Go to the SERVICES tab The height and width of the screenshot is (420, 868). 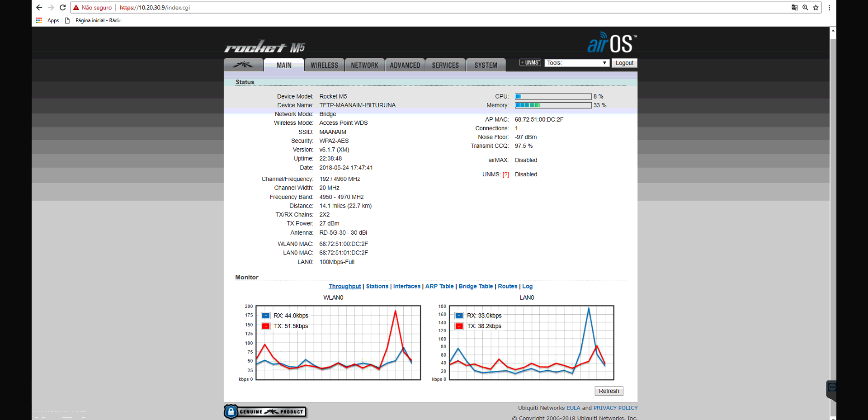click(445, 65)
